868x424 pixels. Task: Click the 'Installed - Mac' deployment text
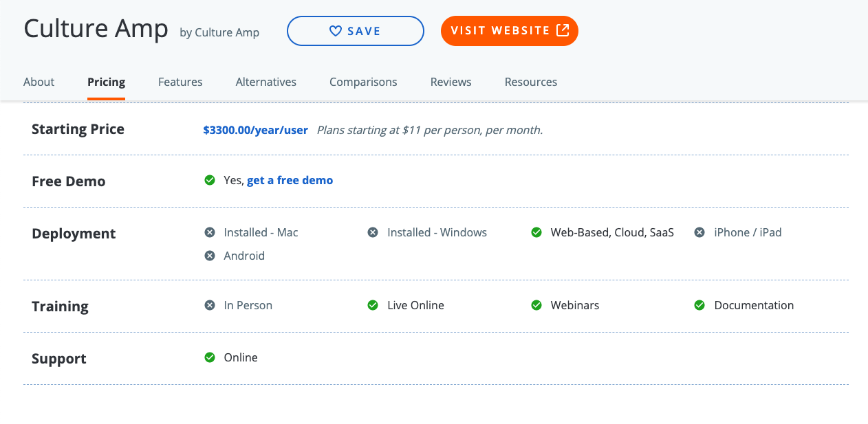click(261, 232)
